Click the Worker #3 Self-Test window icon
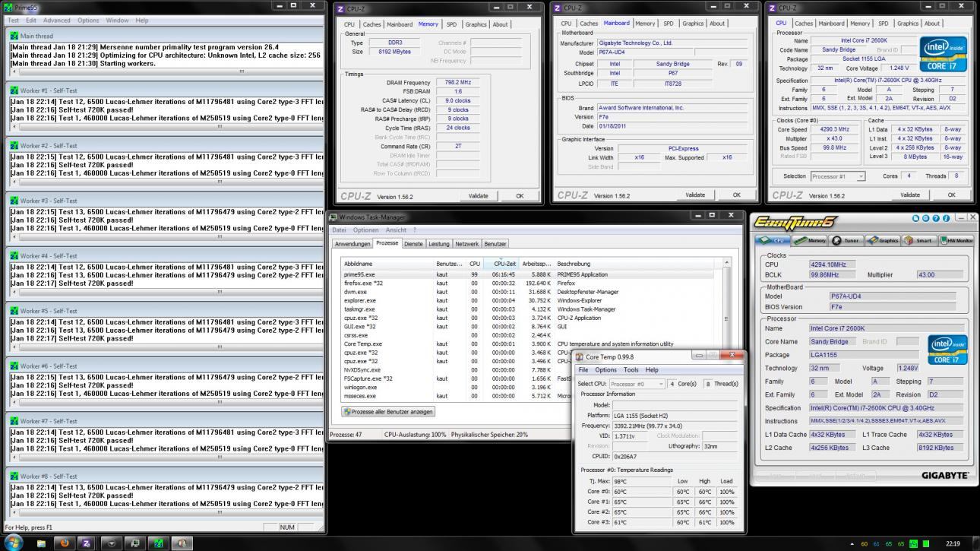The width and height of the screenshot is (980, 551). [14, 201]
